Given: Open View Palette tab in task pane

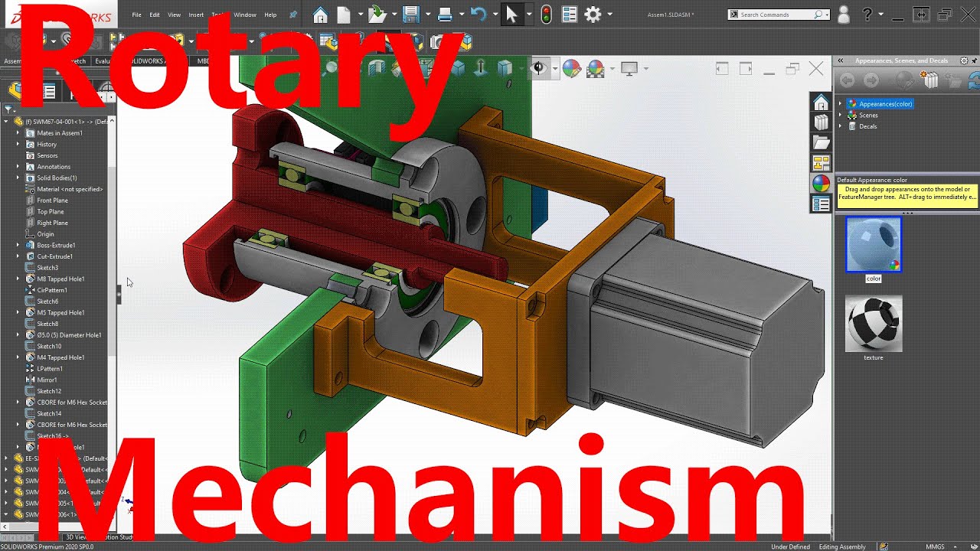Looking at the screenshot, I should [821, 163].
